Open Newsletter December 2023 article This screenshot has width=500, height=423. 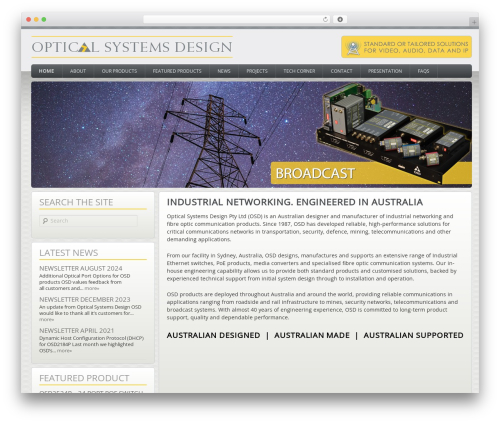tap(85, 299)
